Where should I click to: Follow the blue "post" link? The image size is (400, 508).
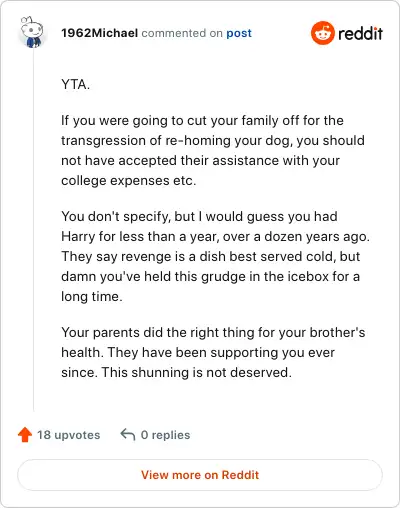239,33
